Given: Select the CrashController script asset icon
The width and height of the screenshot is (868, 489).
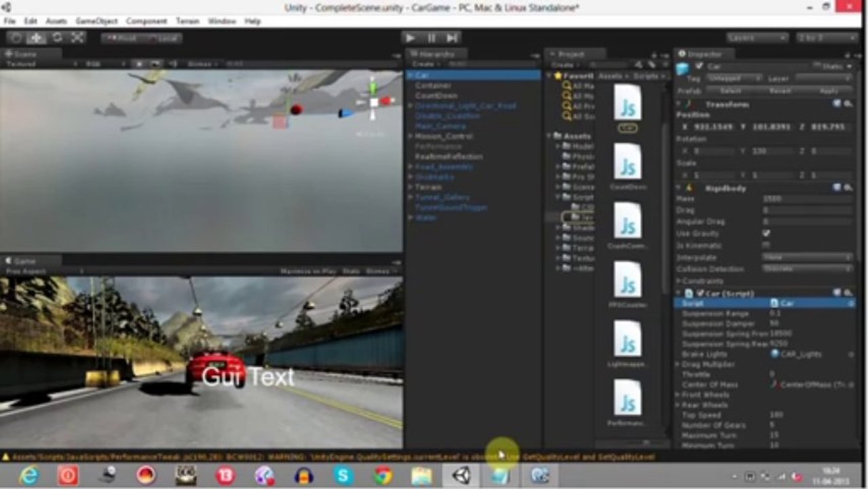Looking at the screenshot, I should point(628,221).
